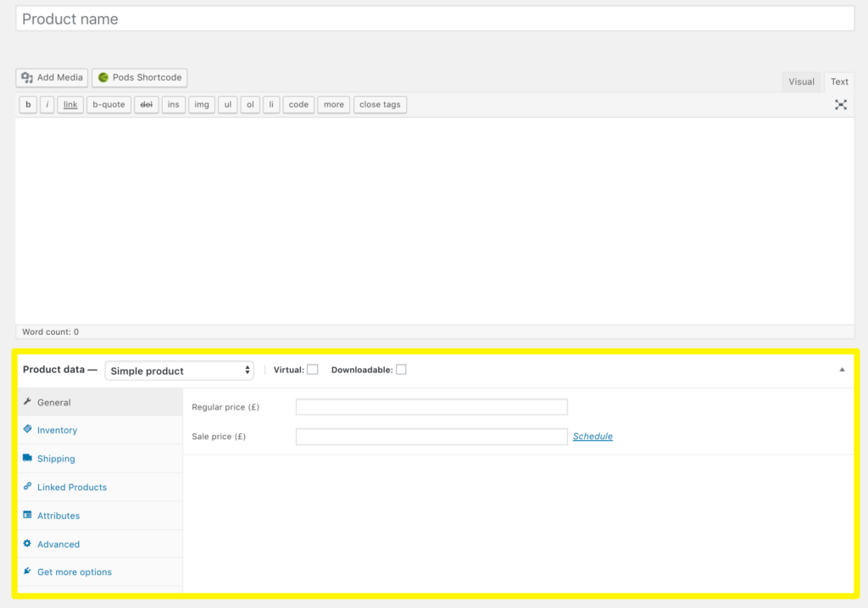This screenshot has height=608, width=868.
Task: Click the green Pods icon on Pods Shortcode
Action: pyautogui.click(x=102, y=77)
